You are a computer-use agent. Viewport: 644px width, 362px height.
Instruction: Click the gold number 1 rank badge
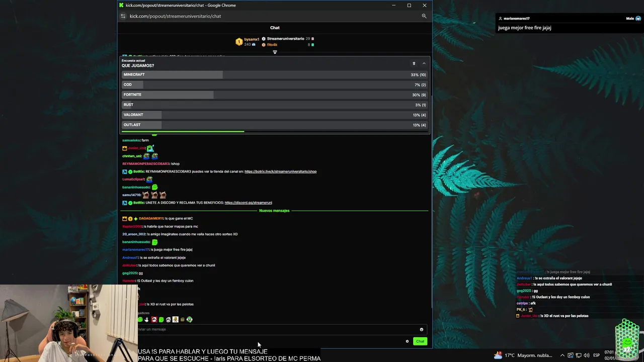239,41
